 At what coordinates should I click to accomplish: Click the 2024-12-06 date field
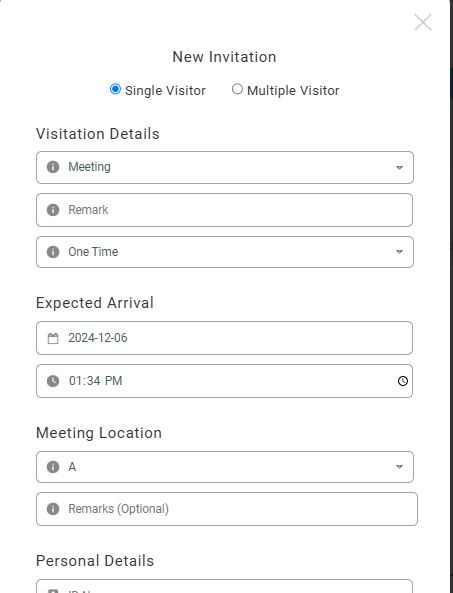pyautogui.click(x=224, y=338)
